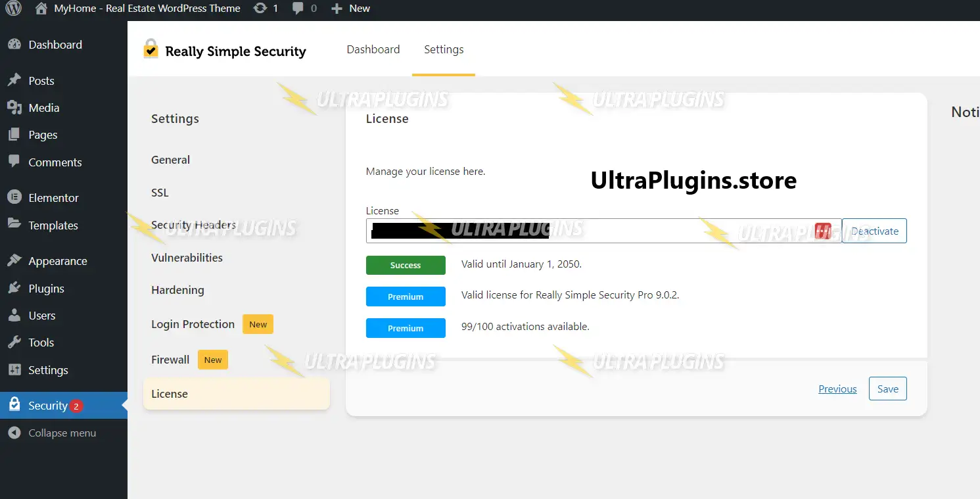Click the Security lock icon in sidebar

(x=14, y=405)
